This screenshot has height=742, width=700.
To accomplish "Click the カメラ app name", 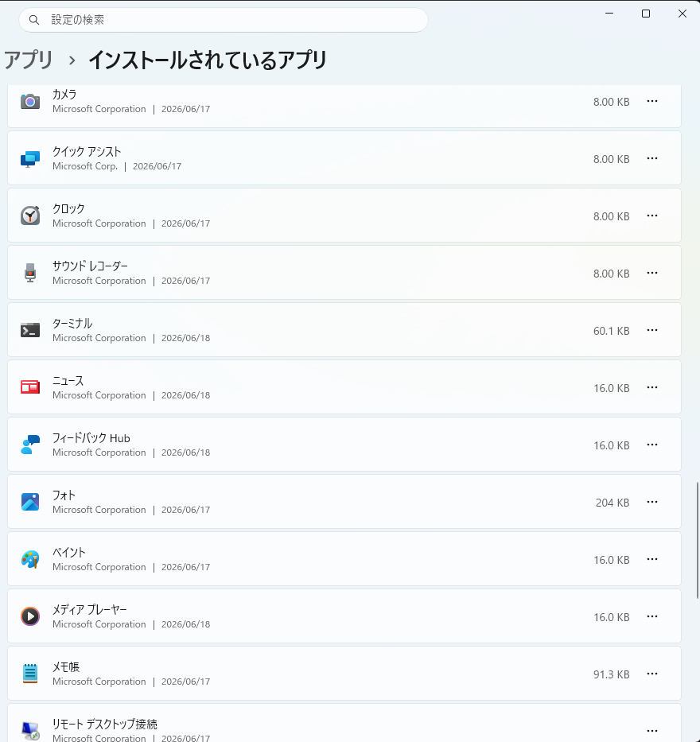I will [64, 95].
